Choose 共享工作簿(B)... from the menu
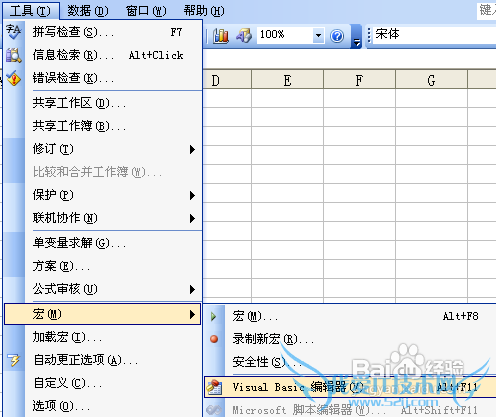 pos(103,126)
